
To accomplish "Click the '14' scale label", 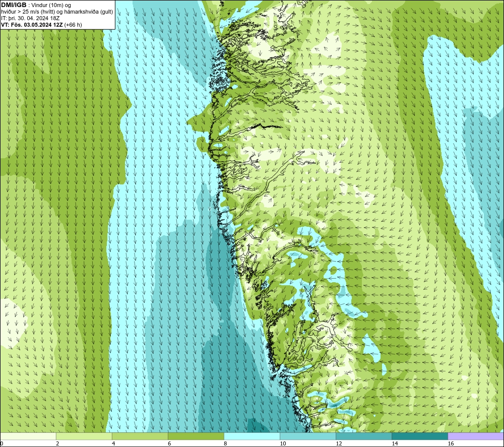I will point(395,443).
